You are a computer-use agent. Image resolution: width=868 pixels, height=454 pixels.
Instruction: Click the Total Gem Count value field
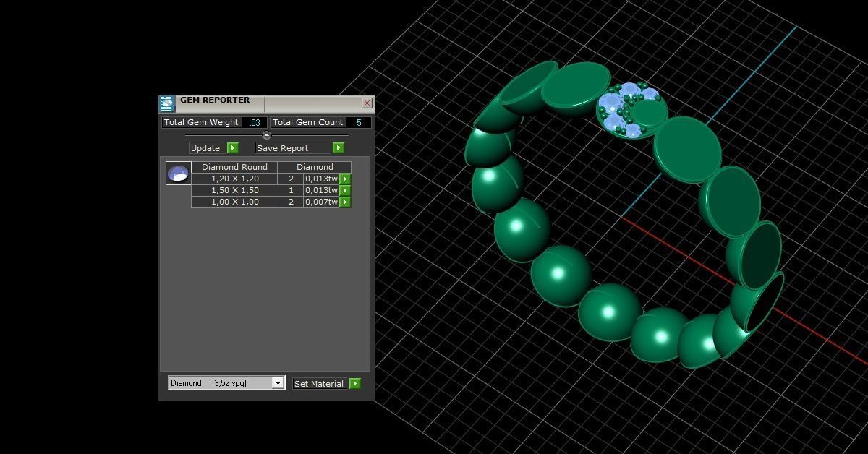(x=359, y=122)
